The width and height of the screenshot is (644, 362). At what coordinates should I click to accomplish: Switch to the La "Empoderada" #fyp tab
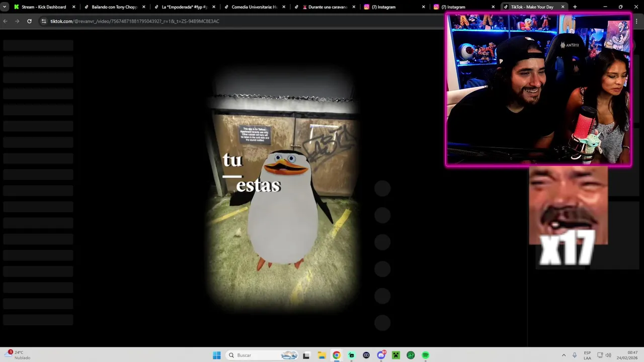(x=184, y=7)
